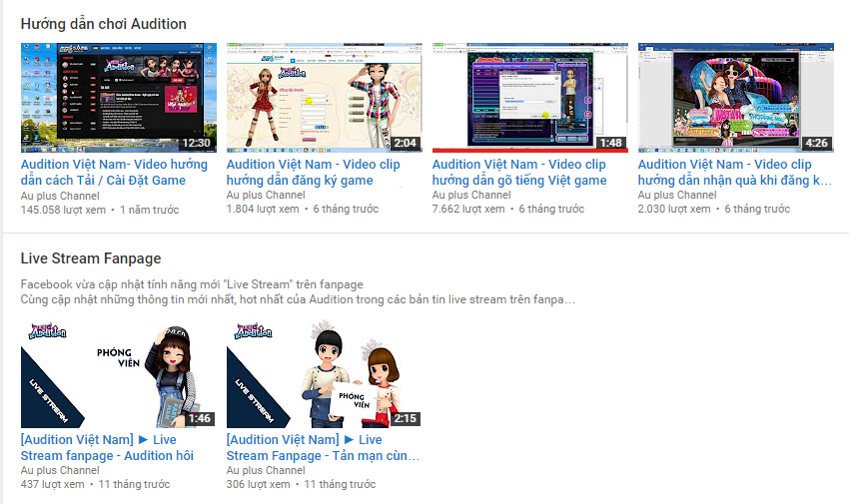Viewport: 849px width, 504px height.
Task: Open the 1:48 Vietnamese typing video thumbnail
Action: 530,98
